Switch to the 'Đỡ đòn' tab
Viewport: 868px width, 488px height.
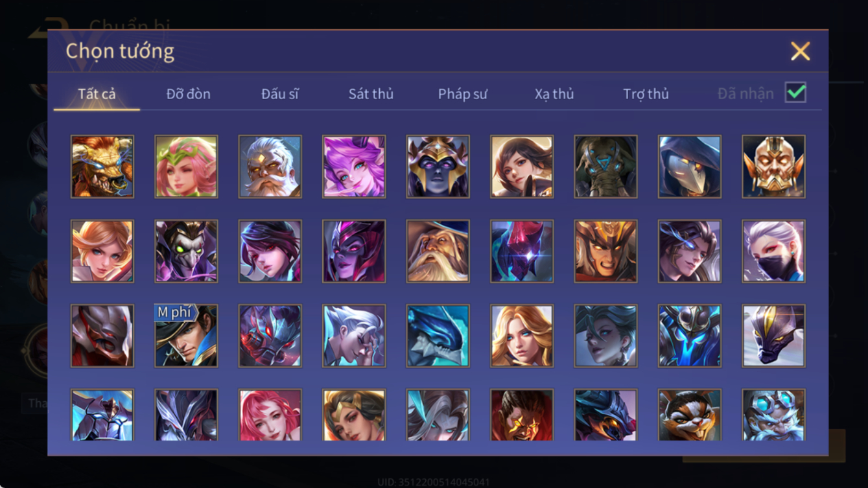(x=188, y=94)
